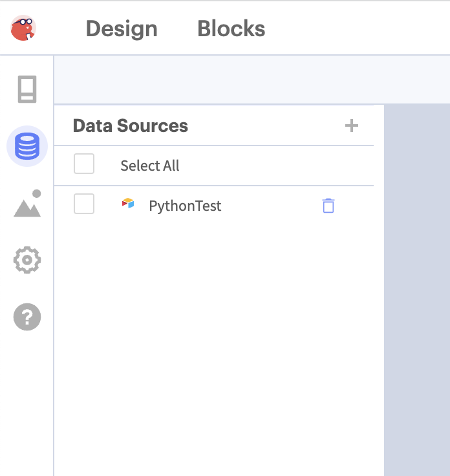
Task: Click the Airtable logo beside PythonTest
Action: 128,204
